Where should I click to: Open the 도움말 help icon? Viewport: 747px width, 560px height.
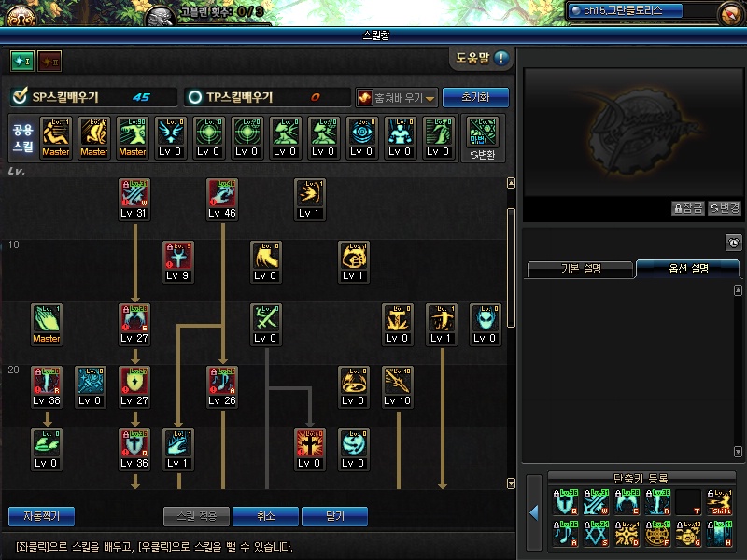tap(501, 58)
